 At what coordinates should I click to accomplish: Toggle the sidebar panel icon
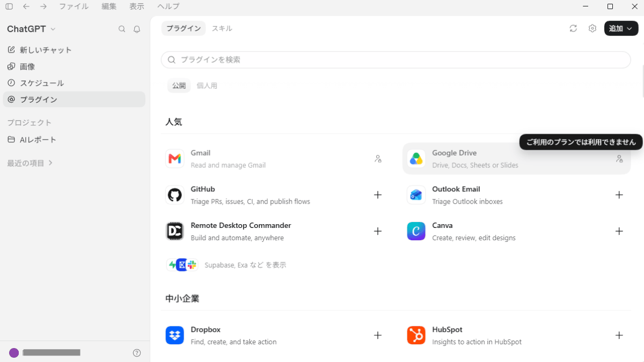pyautogui.click(x=9, y=6)
